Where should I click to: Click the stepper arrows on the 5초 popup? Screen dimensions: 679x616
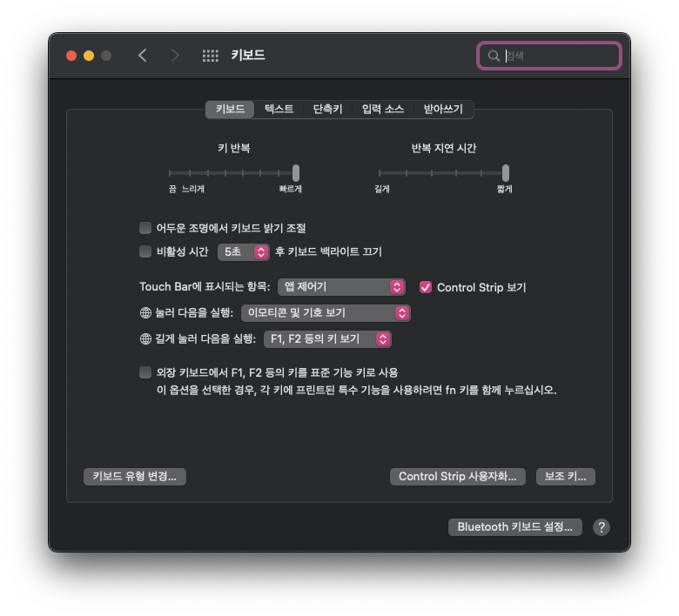(260, 252)
